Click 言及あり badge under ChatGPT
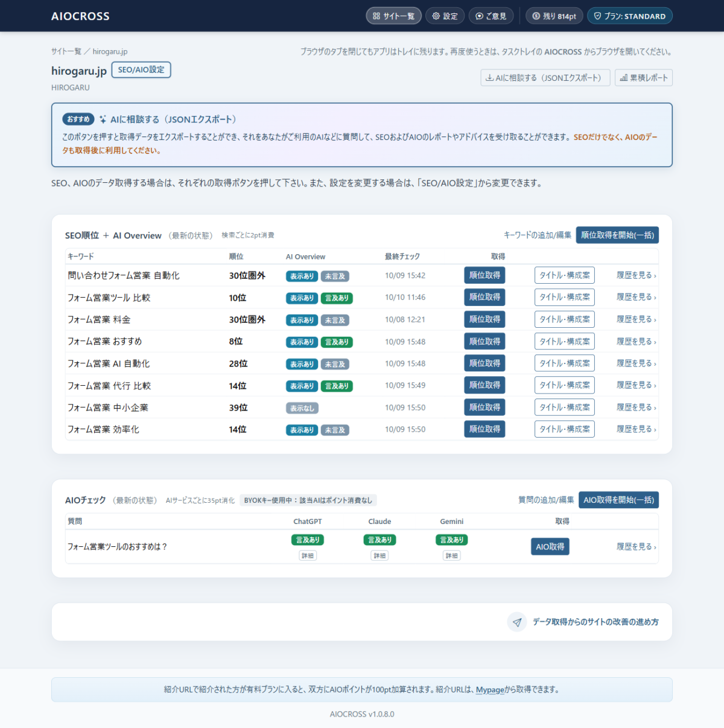724x728 pixels. coord(308,540)
